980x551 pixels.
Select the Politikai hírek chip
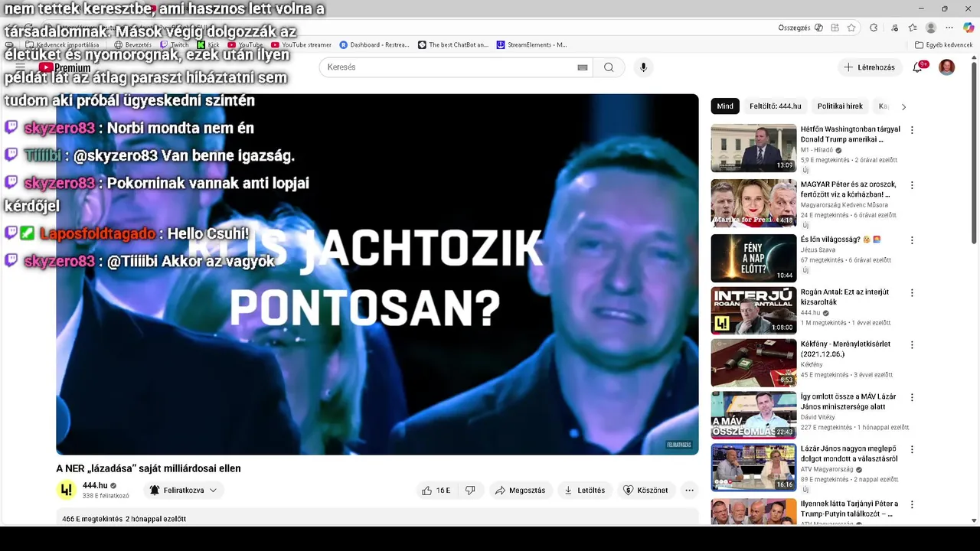tap(840, 106)
